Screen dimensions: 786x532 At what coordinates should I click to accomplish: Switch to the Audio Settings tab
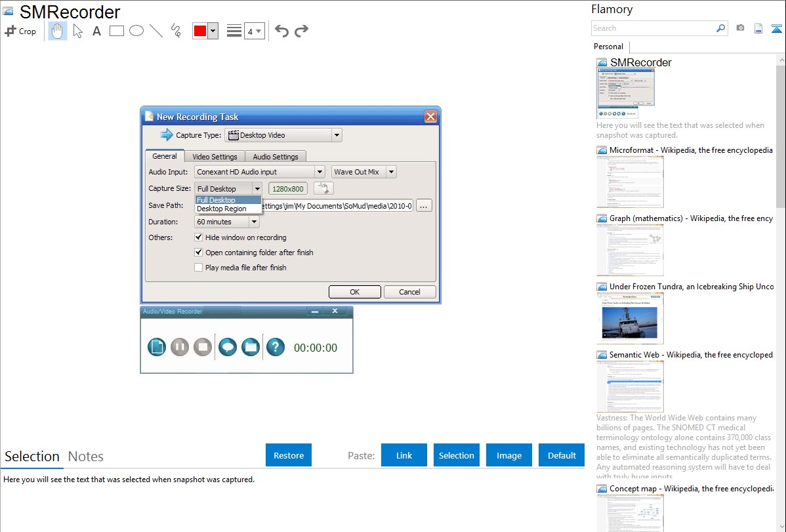pos(275,156)
